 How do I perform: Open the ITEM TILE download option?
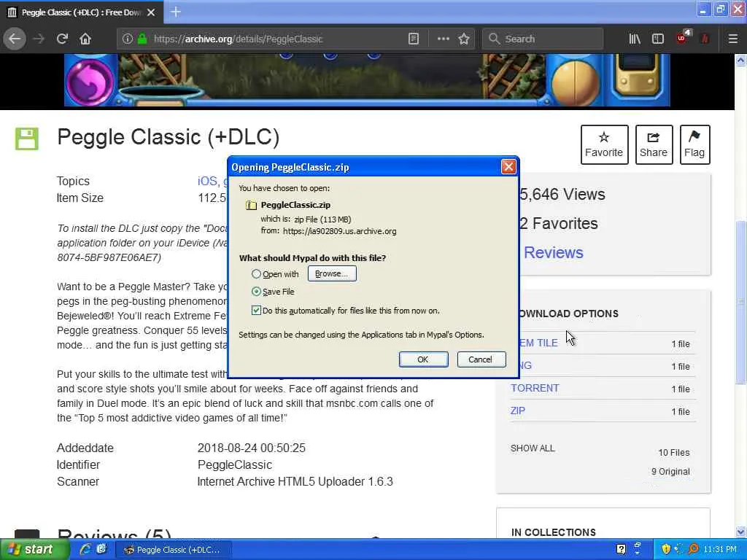click(x=538, y=343)
